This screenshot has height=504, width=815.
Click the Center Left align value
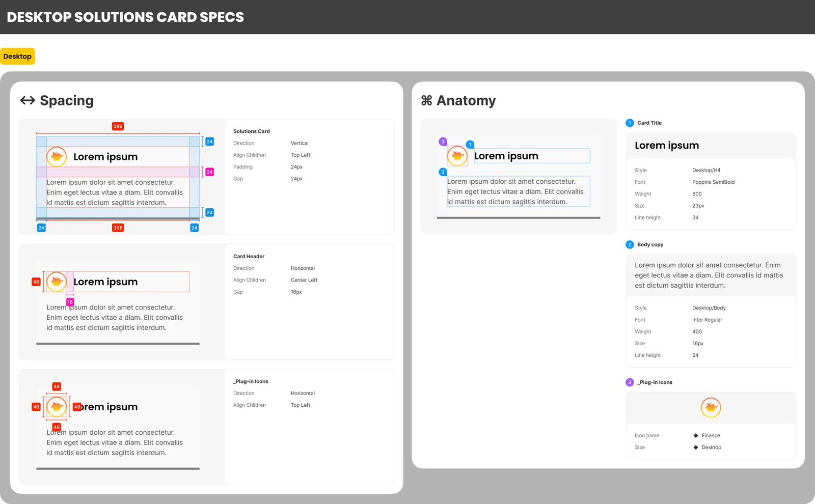304,280
